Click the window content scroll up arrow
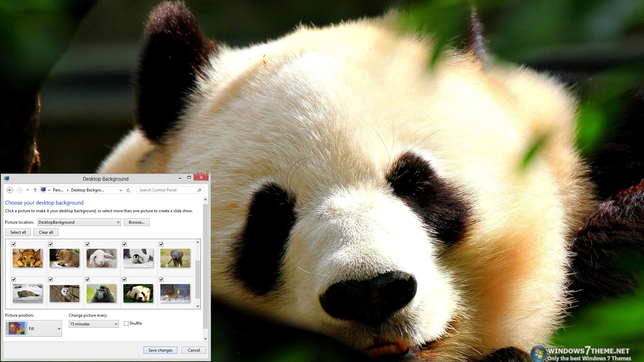 (205, 199)
